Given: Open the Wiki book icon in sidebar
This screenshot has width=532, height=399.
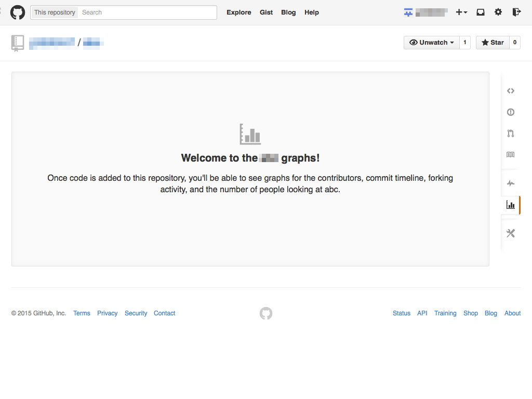Looking at the screenshot, I should click(x=510, y=155).
